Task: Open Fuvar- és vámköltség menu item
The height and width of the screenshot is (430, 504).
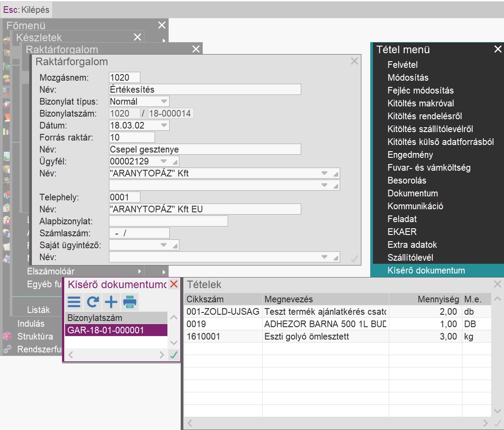Action: 429,168
